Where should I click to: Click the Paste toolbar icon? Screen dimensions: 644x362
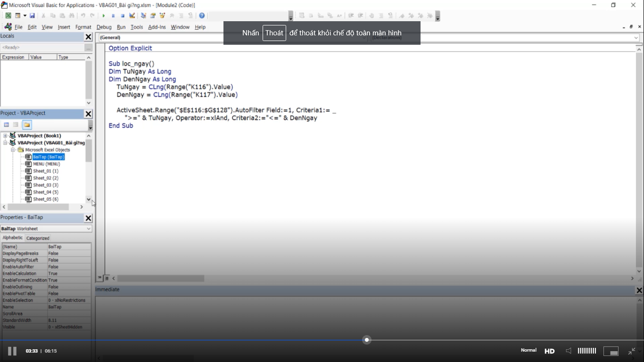click(x=62, y=16)
